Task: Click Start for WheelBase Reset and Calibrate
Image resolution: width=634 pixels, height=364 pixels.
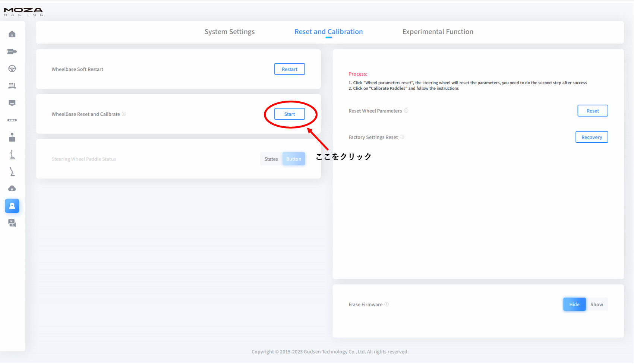Action: pyautogui.click(x=290, y=114)
